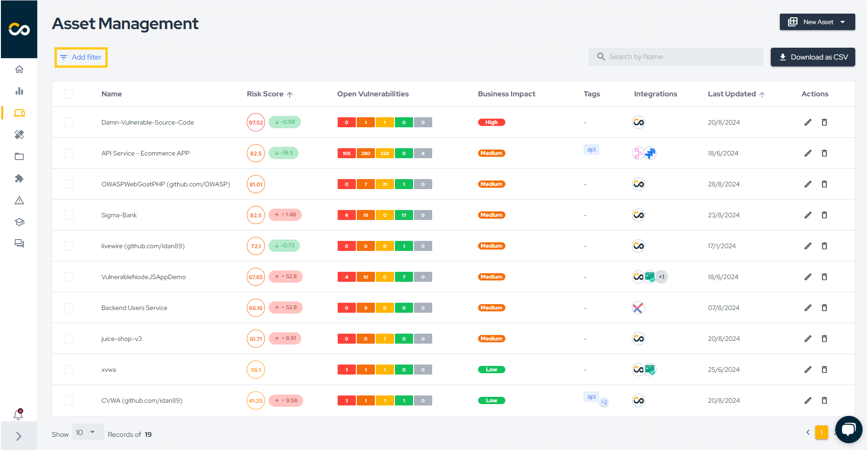Check the OWASPWebGoatPHP row checkbox

(x=69, y=184)
